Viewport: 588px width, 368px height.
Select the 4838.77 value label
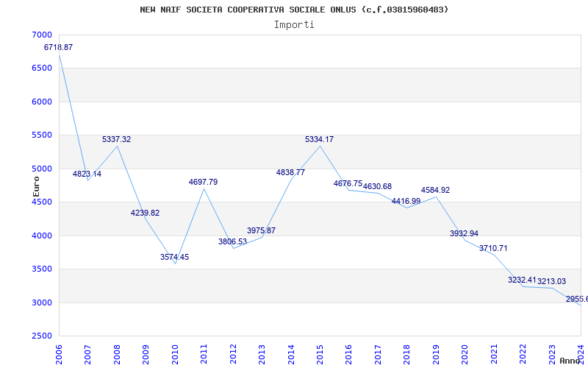pos(290,173)
